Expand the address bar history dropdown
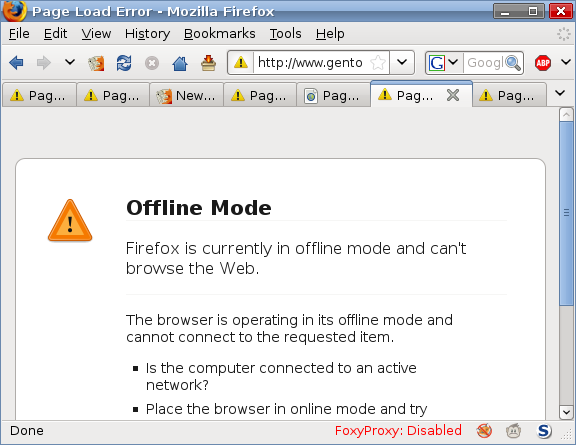 point(402,62)
